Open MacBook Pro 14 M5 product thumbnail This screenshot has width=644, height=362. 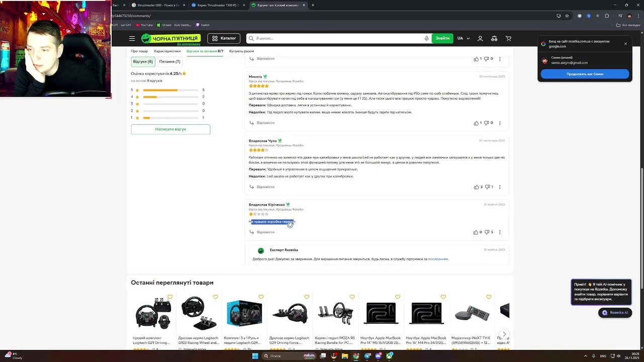point(381,314)
